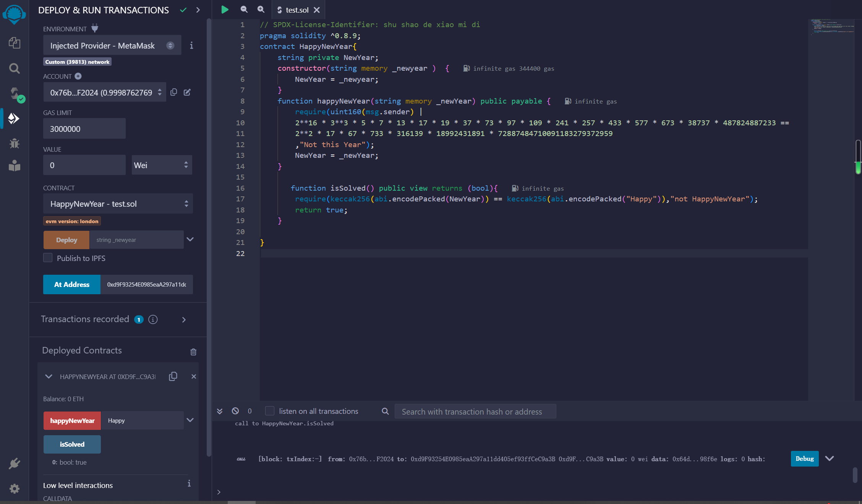Click the At Address button
The height and width of the screenshot is (504, 862).
[71, 284]
